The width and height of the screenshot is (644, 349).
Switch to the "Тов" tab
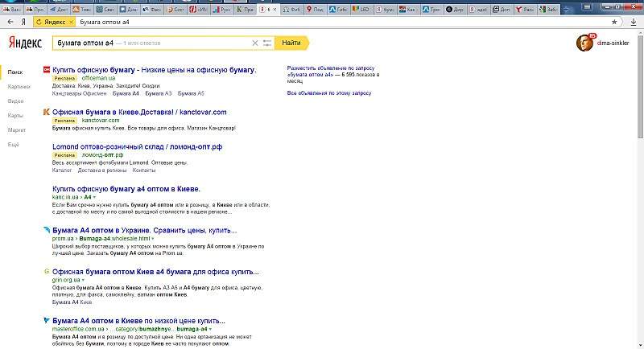81,9
